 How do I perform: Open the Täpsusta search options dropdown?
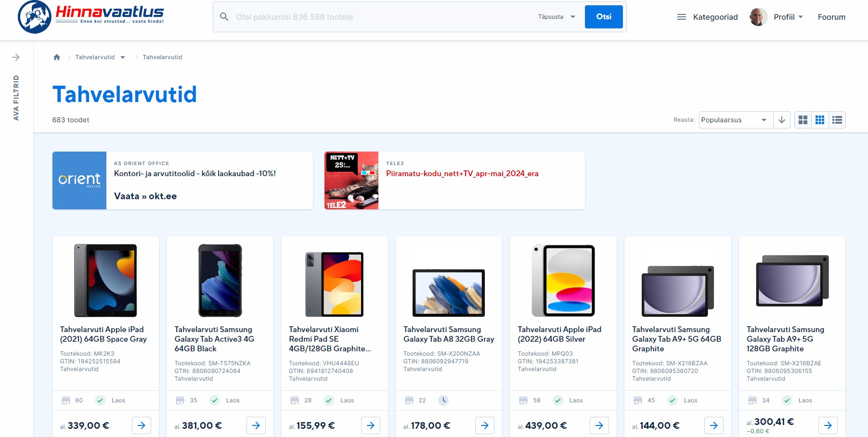point(557,17)
